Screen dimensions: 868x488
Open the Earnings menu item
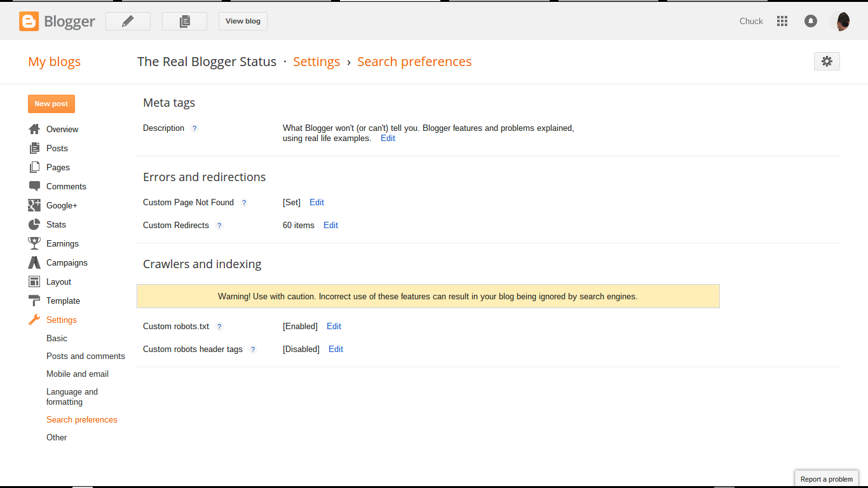click(62, 243)
